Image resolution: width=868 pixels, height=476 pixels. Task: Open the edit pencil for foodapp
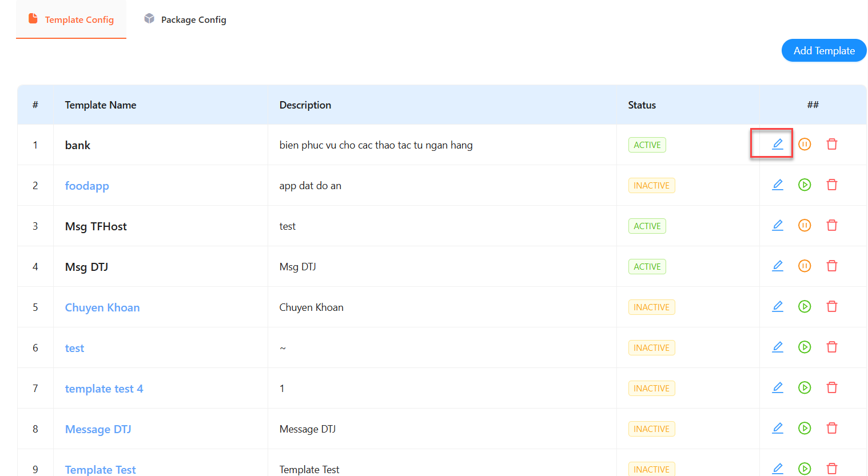pos(777,185)
